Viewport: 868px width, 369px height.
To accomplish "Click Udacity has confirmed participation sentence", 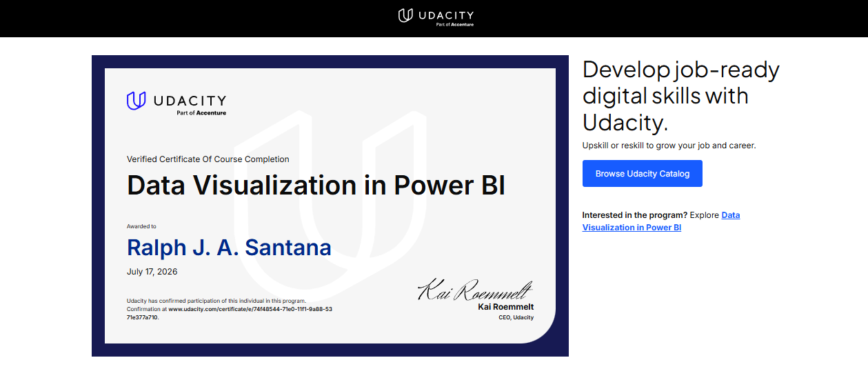I will coord(216,301).
